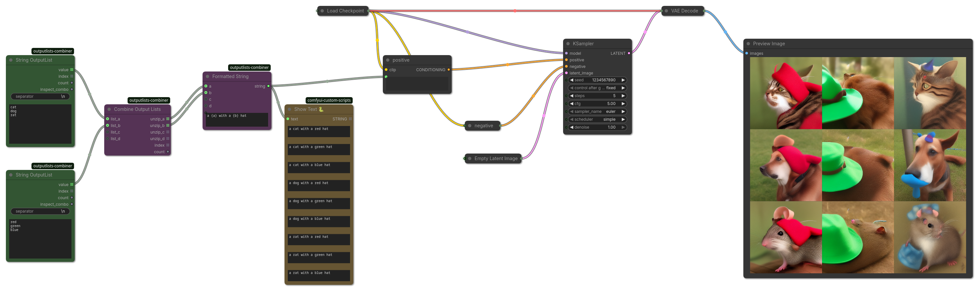Screen dimensions: 980x292
Task: Click the KSampler 'model' input port
Action: (566, 53)
